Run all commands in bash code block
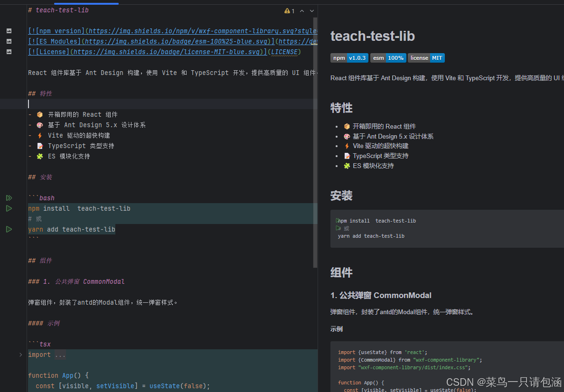 pos(9,198)
